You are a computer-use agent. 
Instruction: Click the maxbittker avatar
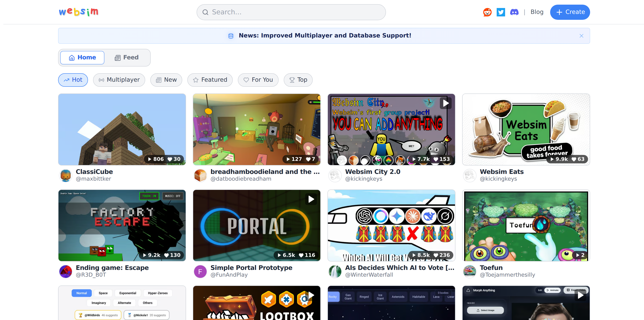coord(65,175)
